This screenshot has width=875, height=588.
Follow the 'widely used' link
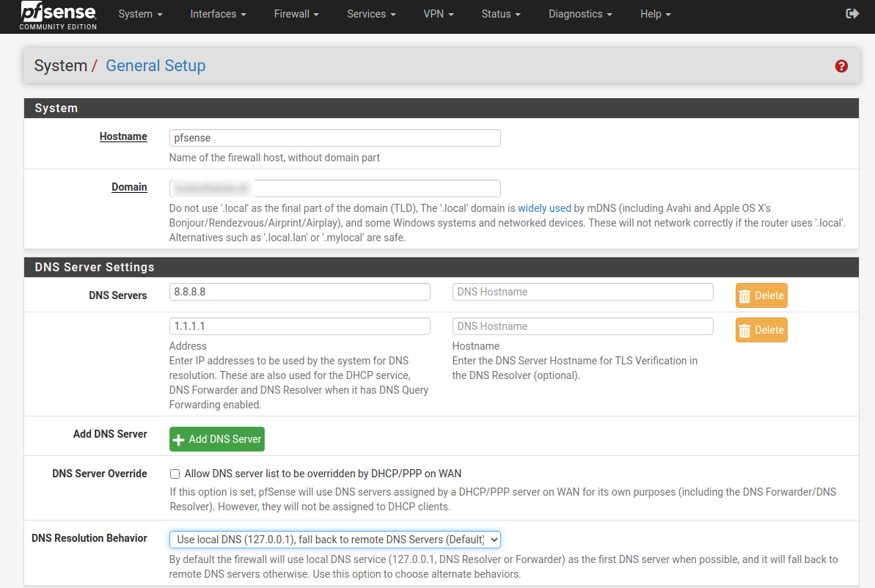pyautogui.click(x=544, y=208)
